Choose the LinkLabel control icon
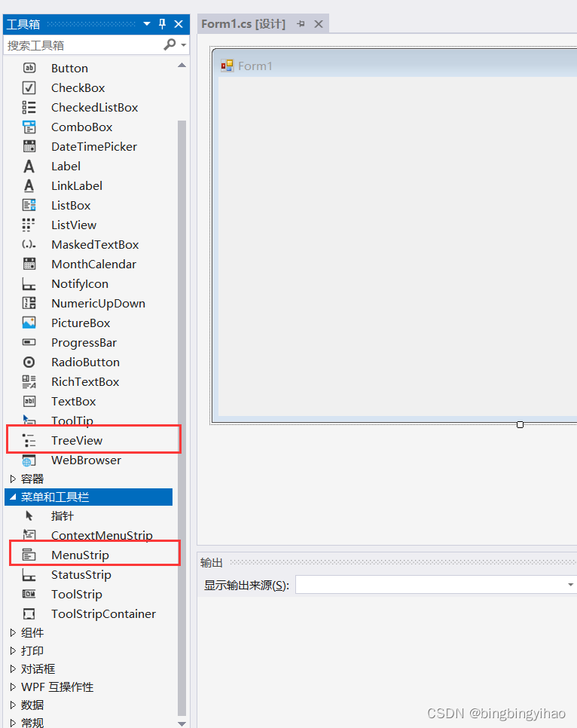577x728 pixels. (x=29, y=185)
